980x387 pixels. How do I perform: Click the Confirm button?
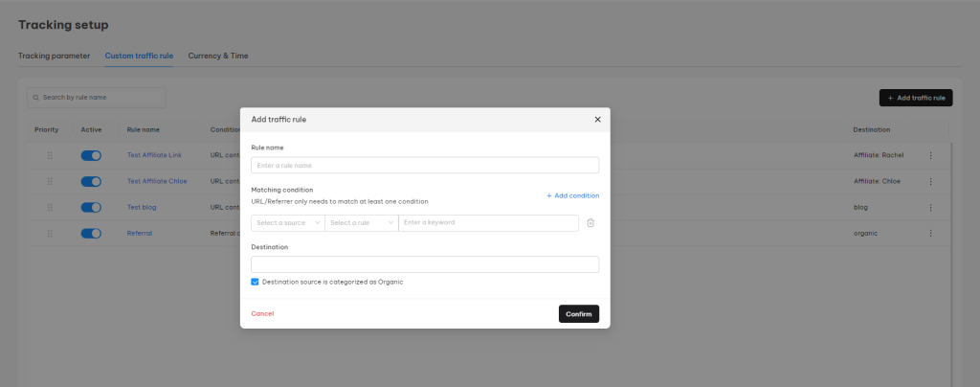point(579,314)
